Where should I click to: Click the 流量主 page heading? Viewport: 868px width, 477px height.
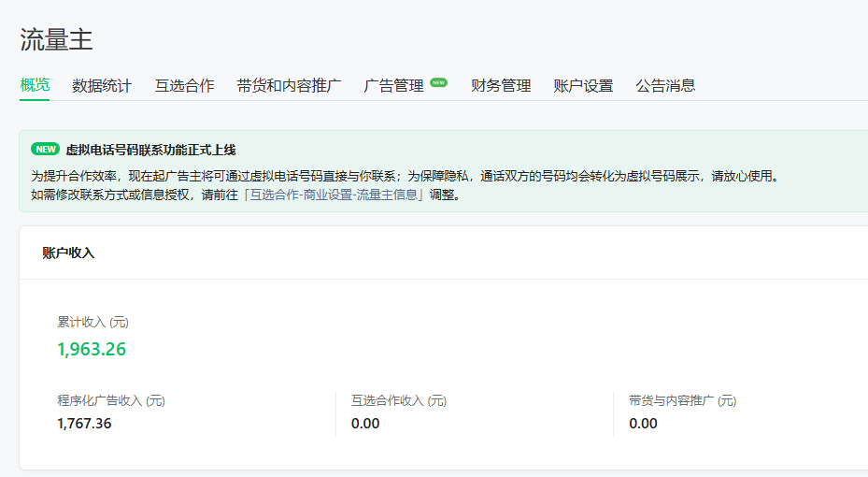pos(56,39)
